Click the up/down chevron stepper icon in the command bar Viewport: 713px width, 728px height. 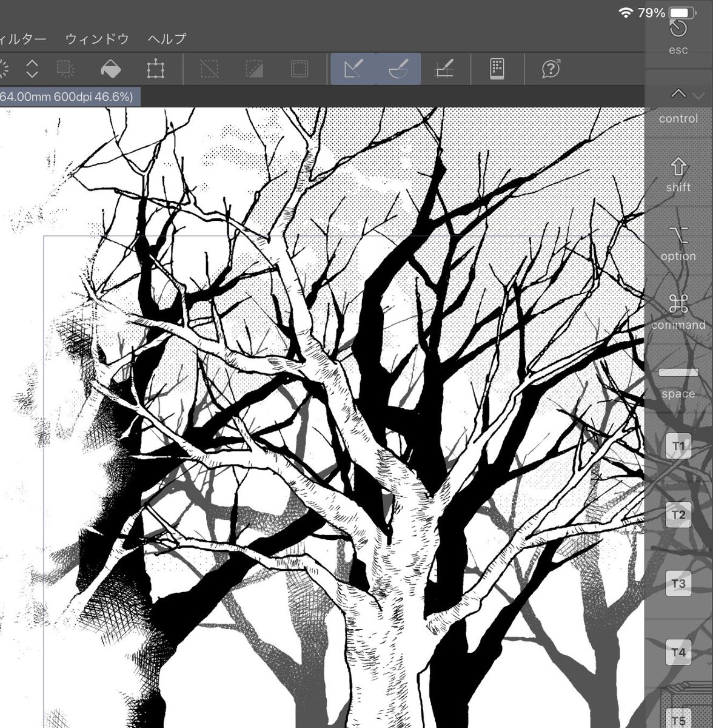(32, 69)
